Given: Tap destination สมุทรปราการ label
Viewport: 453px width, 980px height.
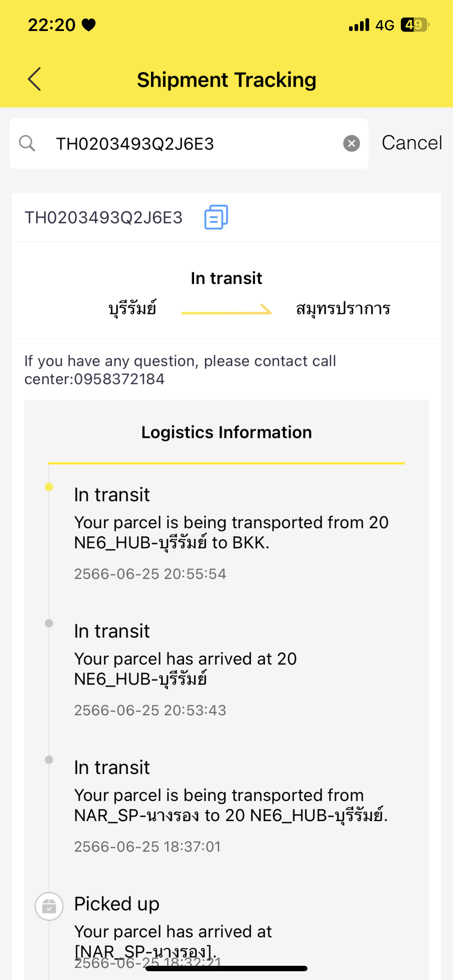Looking at the screenshot, I should click(x=343, y=308).
